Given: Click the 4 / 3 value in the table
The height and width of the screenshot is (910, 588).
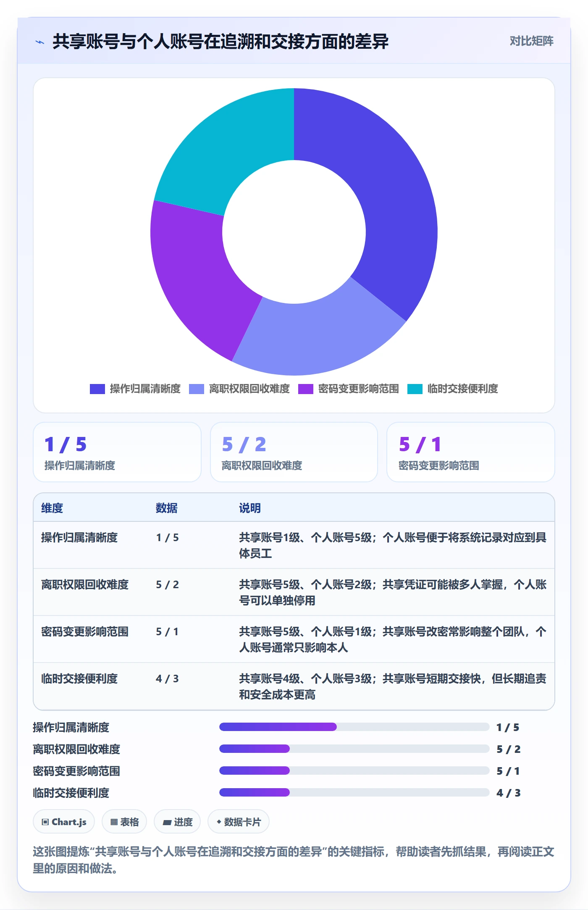Looking at the screenshot, I should (168, 679).
